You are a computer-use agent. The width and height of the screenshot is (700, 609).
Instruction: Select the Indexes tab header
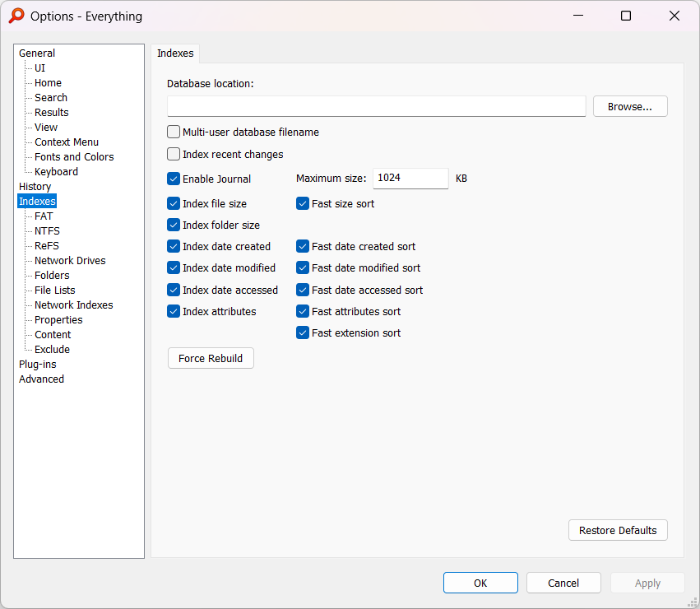point(175,53)
